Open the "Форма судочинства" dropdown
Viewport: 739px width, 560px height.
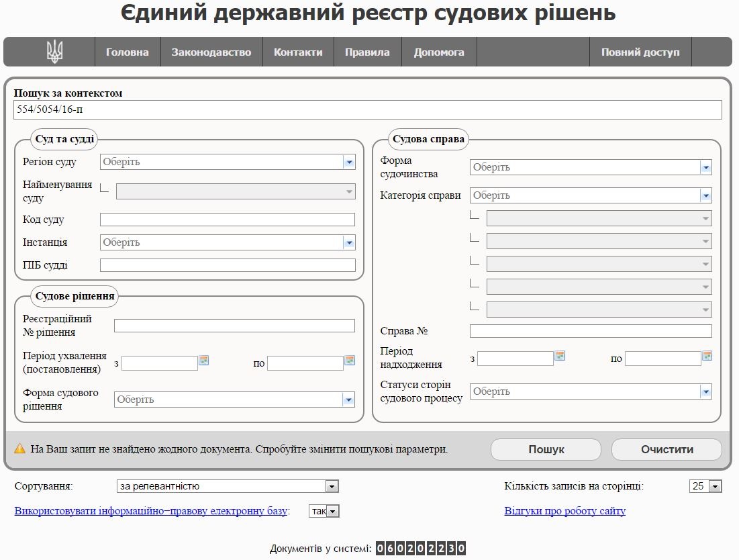706,166
